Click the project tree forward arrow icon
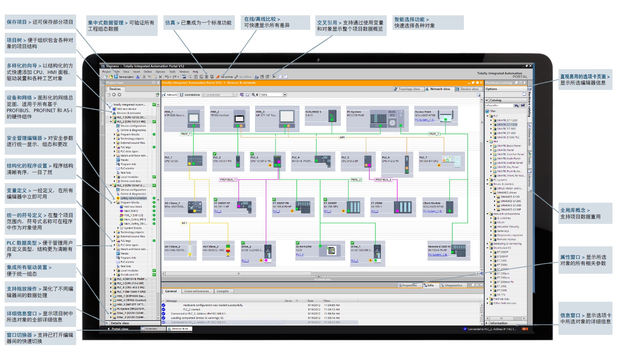 [119, 95]
